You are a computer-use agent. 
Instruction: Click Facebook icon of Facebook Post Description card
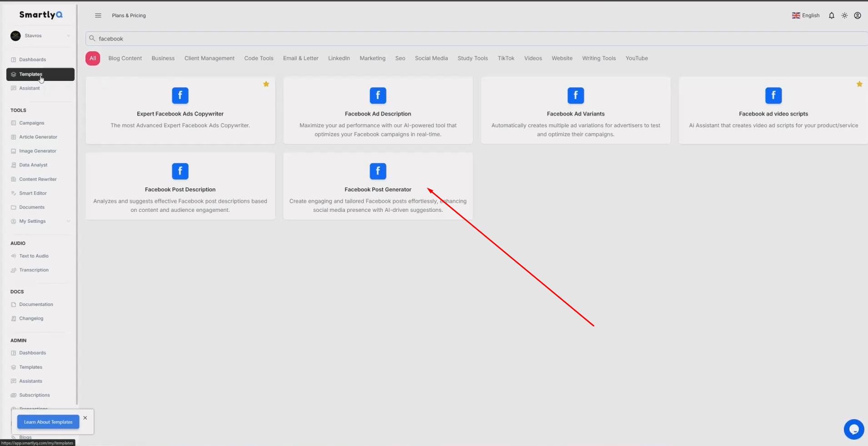pos(180,171)
